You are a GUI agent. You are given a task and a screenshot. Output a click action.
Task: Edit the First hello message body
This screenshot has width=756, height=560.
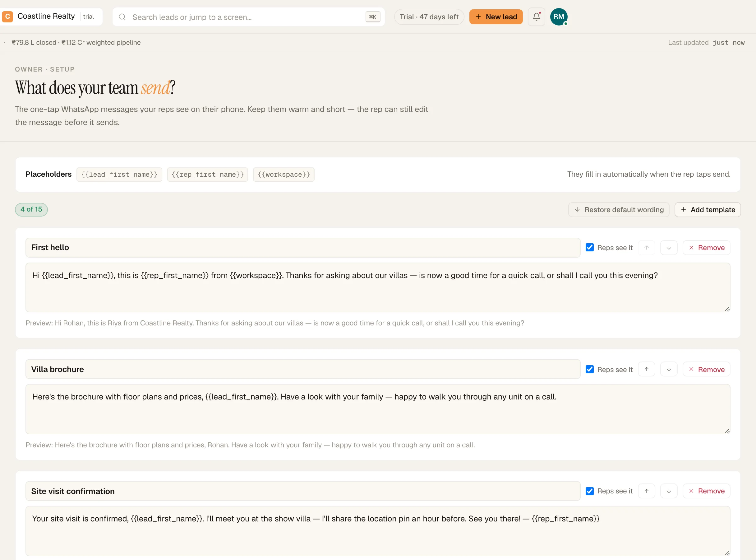[378, 287]
